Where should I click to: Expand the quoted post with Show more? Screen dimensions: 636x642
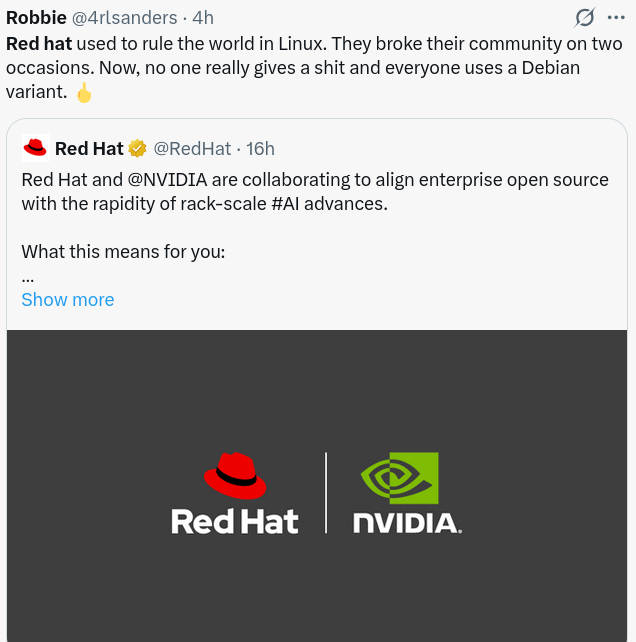[x=68, y=300]
